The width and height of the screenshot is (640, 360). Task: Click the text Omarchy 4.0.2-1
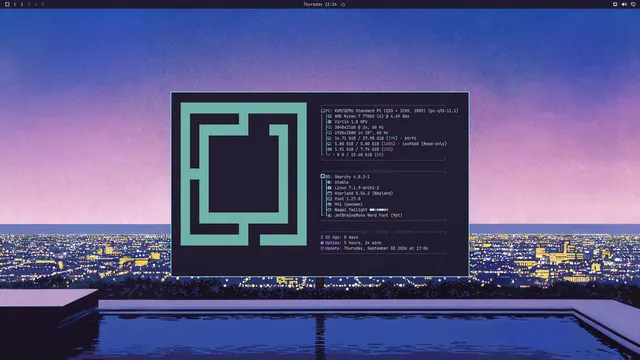tap(352, 177)
